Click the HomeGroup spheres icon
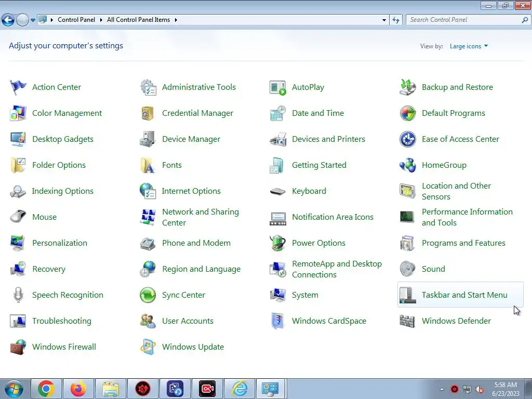532x399 pixels. (407, 165)
